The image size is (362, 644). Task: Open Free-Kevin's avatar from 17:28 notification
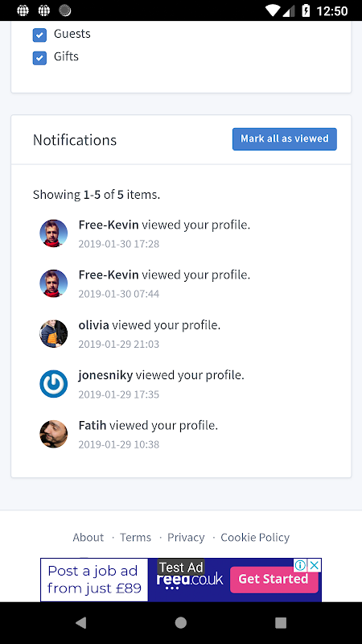point(53,233)
